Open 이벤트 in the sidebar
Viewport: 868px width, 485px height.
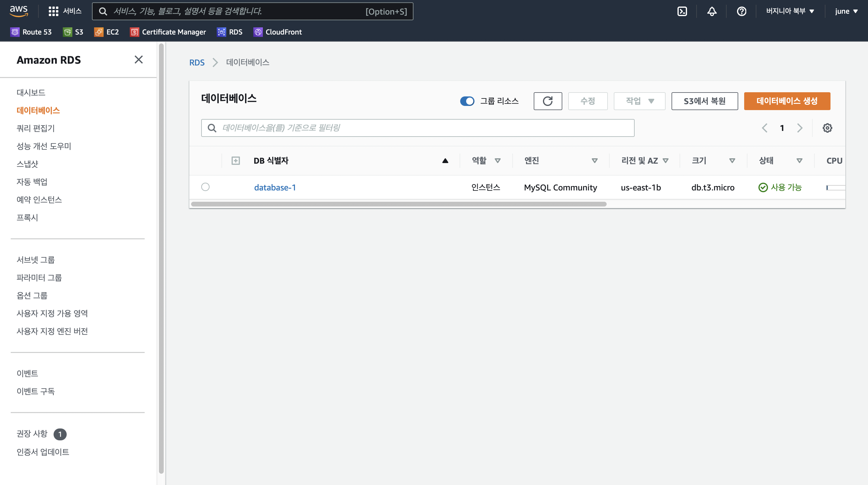[x=27, y=373]
